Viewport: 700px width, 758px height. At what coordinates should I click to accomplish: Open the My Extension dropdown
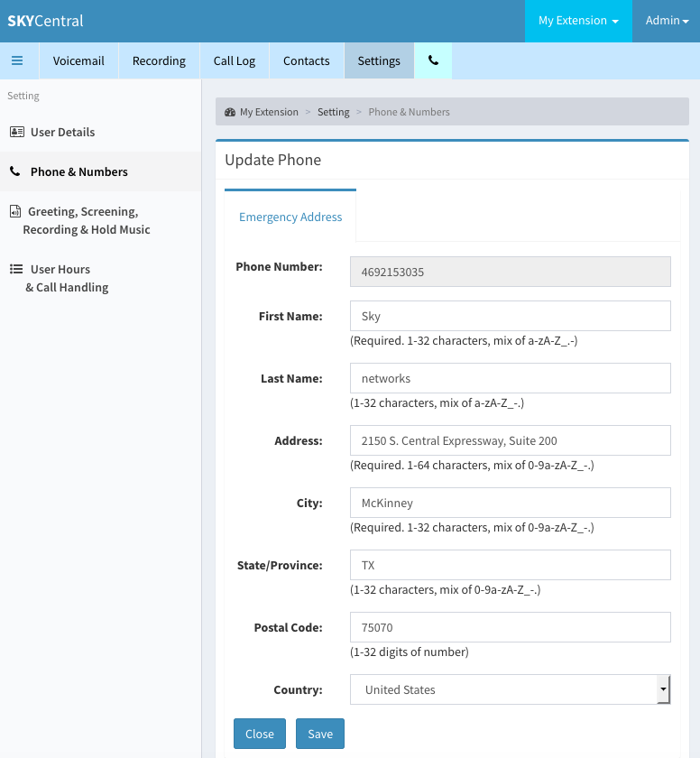click(x=578, y=21)
